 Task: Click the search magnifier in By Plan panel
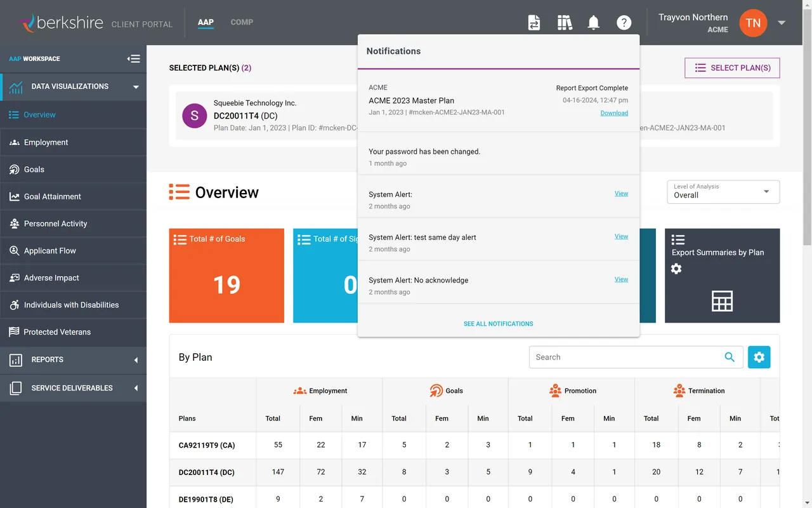pos(730,357)
